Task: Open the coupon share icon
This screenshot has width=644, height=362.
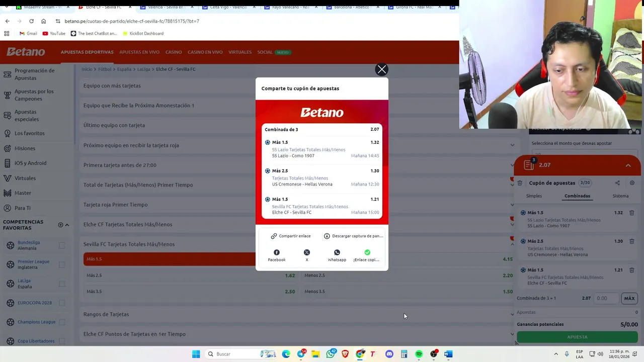Action: (617, 183)
